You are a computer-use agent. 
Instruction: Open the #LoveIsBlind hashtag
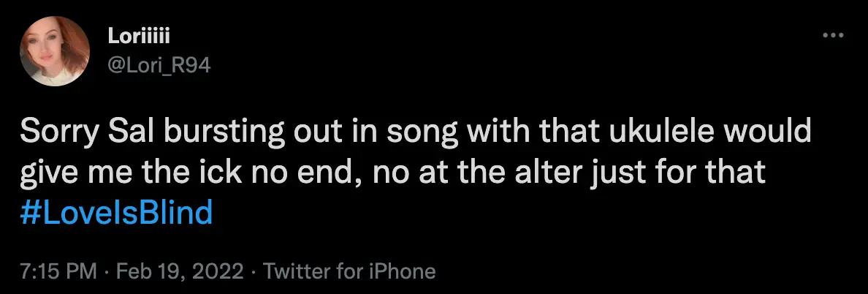tap(117, 213)
